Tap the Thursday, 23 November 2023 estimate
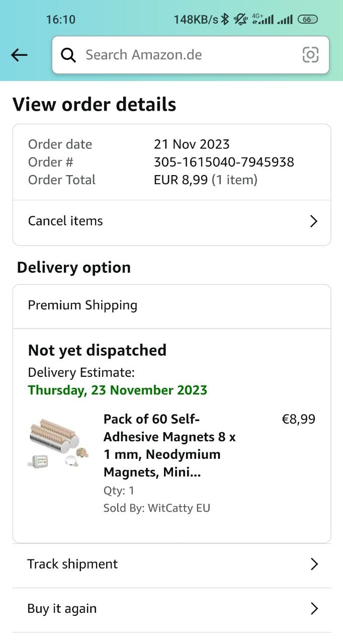The height and width of the screenshot is (644, 343). click(118, 390)
